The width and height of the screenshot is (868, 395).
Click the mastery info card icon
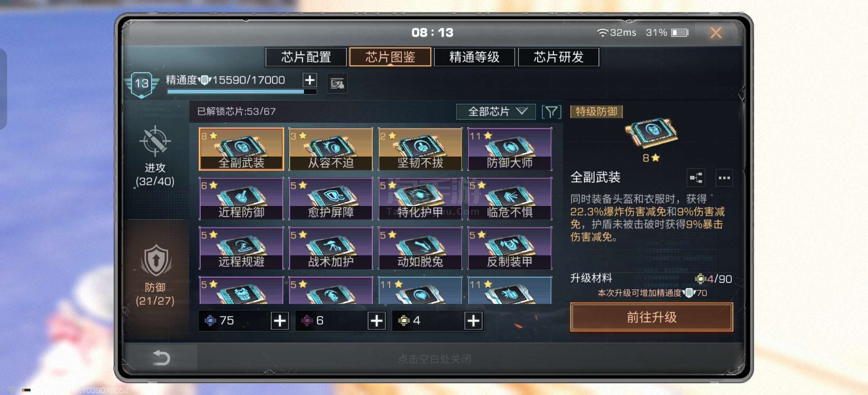click(x=337, y=84)
